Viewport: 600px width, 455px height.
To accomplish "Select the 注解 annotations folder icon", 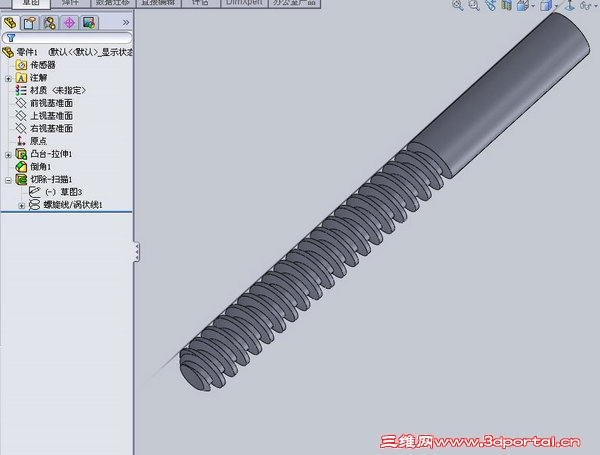I will click(x=21, y=78).
